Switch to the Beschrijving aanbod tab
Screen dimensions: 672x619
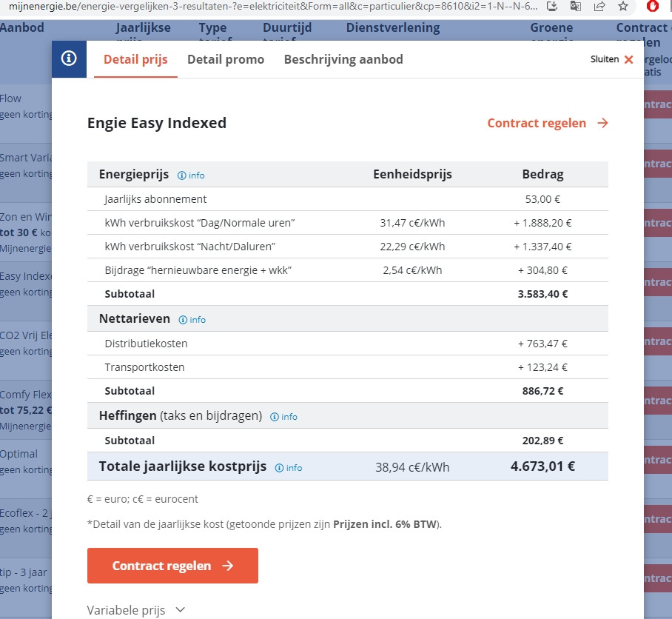point(343,59)
